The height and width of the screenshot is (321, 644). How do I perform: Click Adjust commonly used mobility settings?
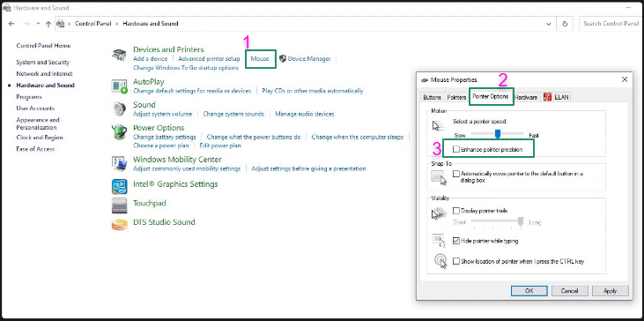[x=187, y=168]
